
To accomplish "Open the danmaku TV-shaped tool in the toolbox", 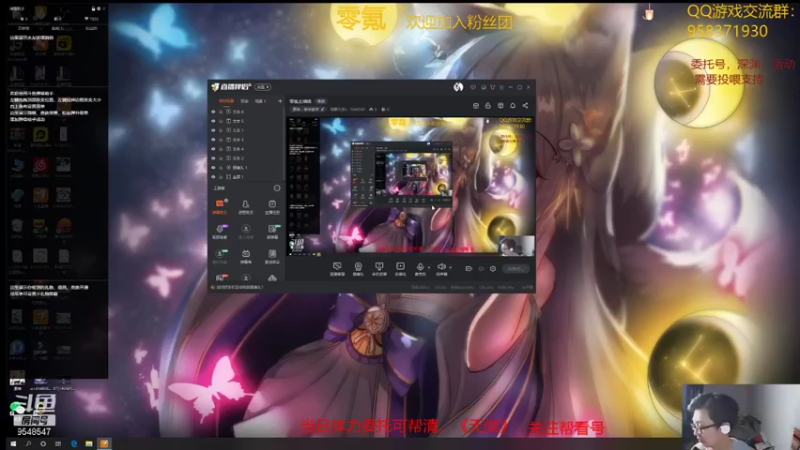I will (245, 256).
